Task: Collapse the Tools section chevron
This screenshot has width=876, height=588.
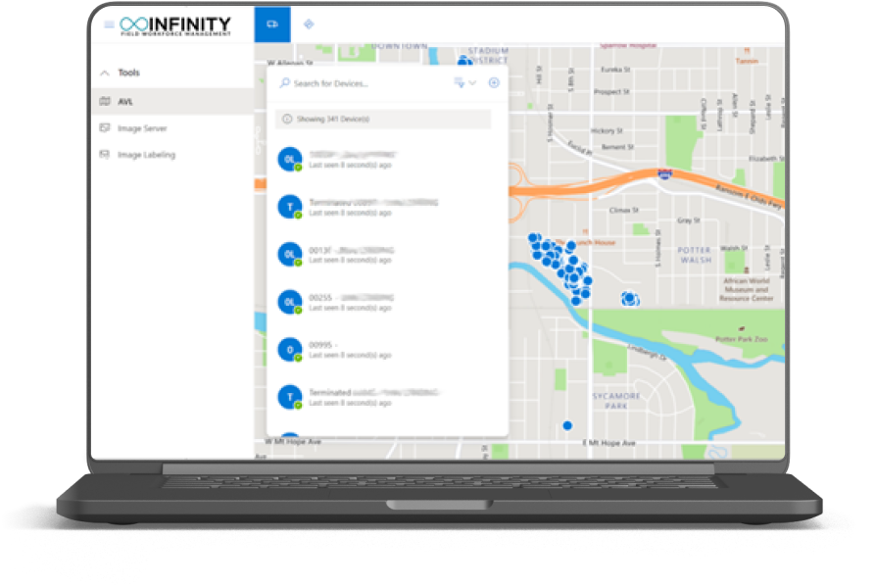Action: tap(103, 72)
